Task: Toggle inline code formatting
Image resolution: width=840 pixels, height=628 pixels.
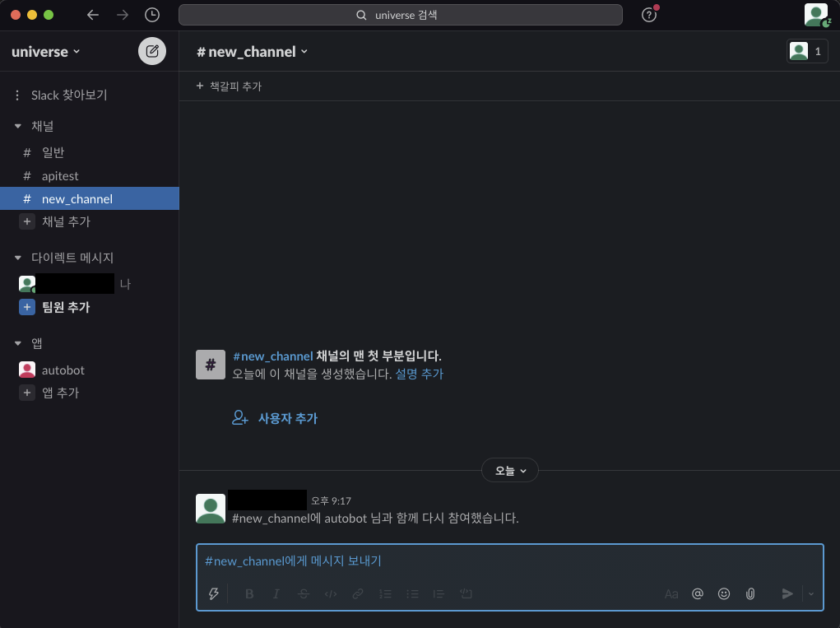Action: [331, 593]
